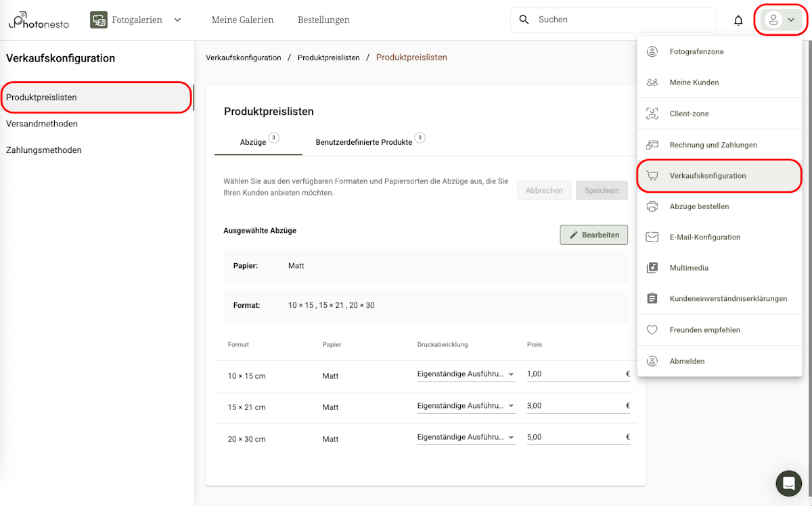Go to Meine Galerien
This screenshot has width=812, height=506.
[x=242, y=20]
